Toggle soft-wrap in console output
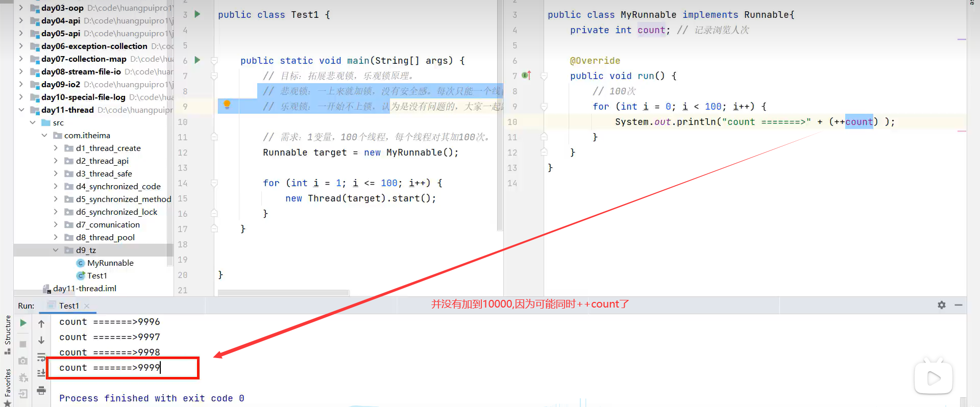The image size is (980, 407). pyautogui.click(x=41, y=357)
